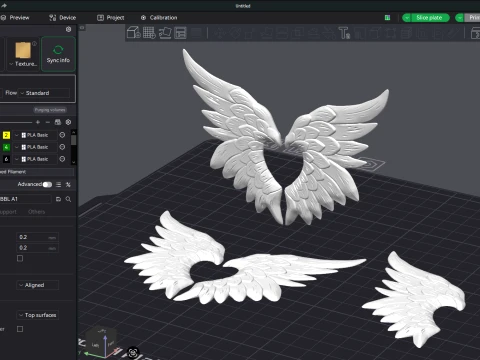480x360 pixels.
Task: Click the AMS sync icon in filament header
Action: [58, 122]
